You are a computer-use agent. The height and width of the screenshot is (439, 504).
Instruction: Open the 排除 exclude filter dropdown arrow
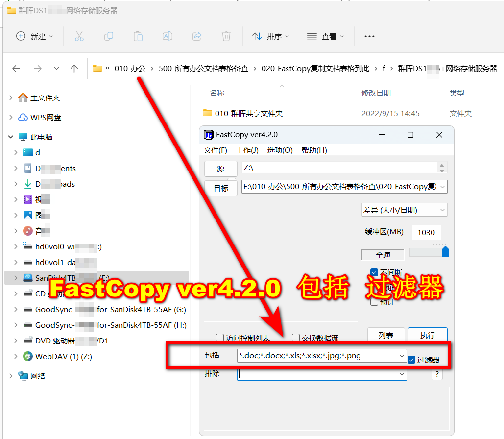(x=402, y=374)
